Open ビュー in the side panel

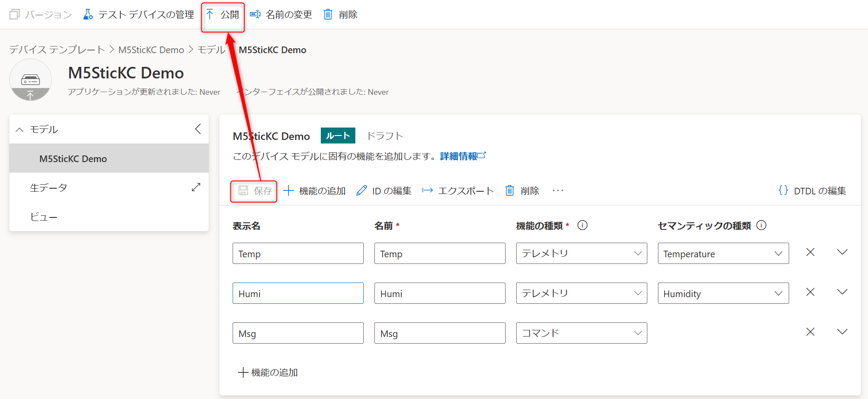pos(43,217)
